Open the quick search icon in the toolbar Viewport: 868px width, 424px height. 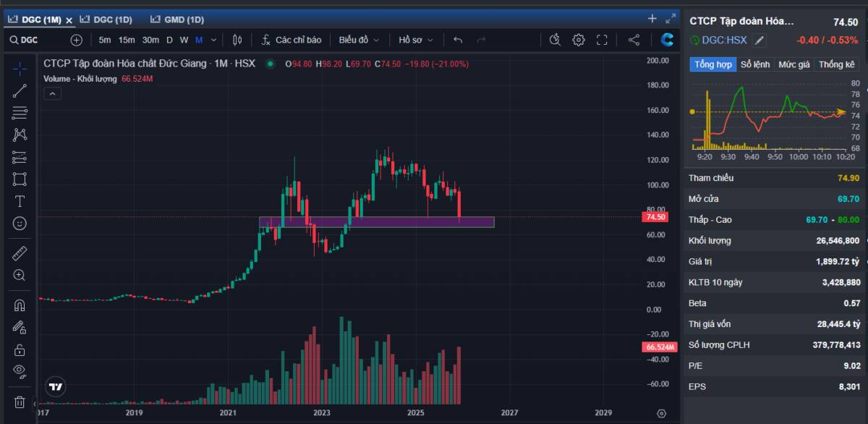(556, 40)
